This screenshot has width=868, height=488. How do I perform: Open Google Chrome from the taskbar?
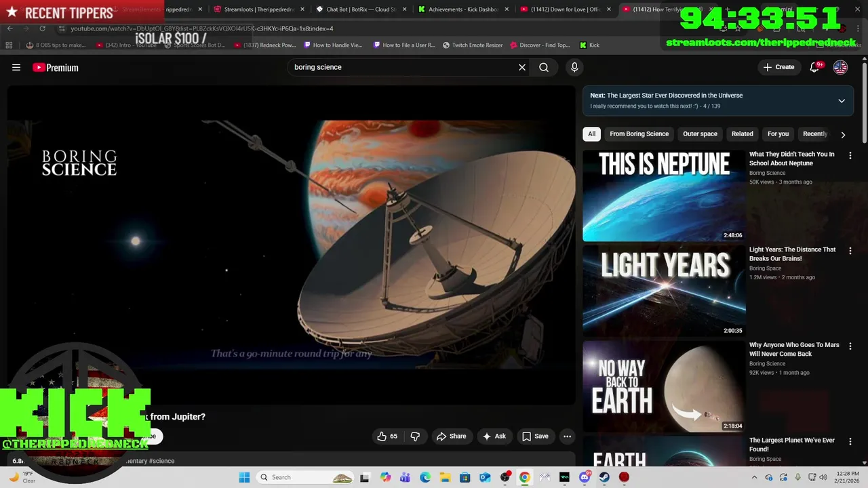(x=524, y=477)
